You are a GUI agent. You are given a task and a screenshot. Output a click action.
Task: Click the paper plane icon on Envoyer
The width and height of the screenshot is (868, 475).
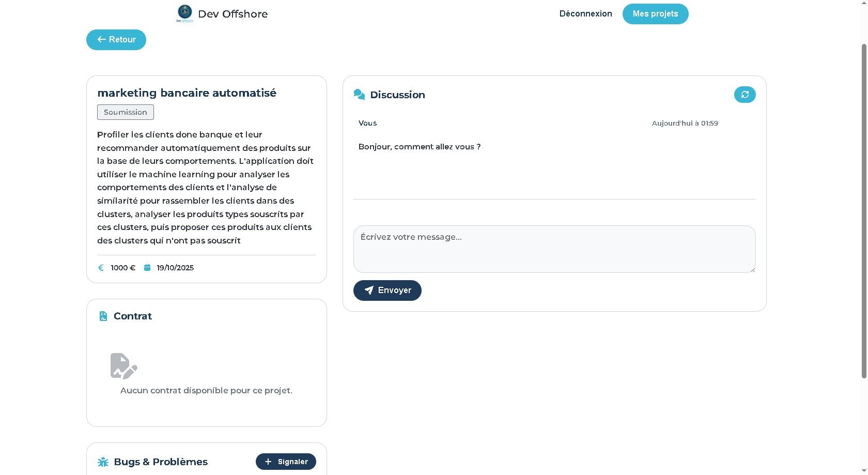(369, 290)
